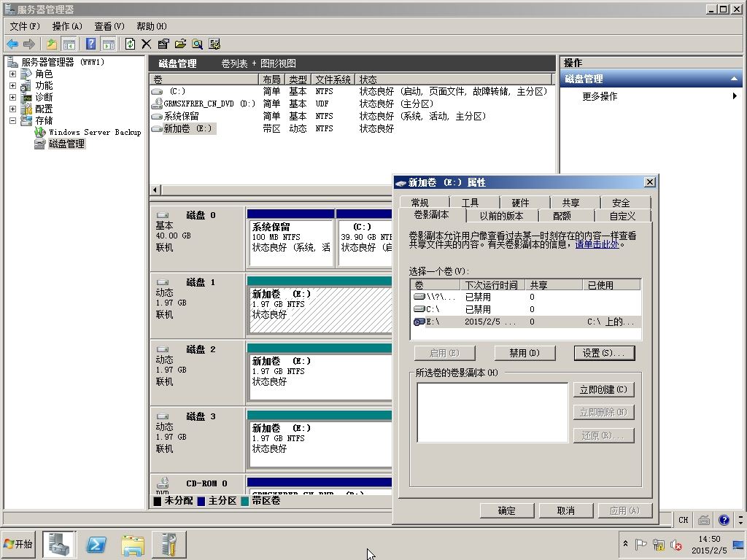Viewport: 747px width, 560px height.
Task: Click the teal 带区卷 legend swatch
Action: click(245, 501)
